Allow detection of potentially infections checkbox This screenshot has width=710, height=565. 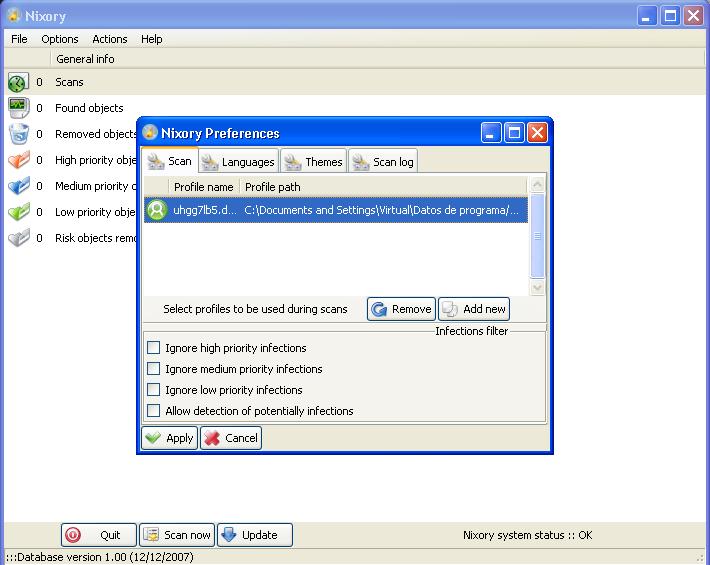pyautogui.click(x=154, y=411)
